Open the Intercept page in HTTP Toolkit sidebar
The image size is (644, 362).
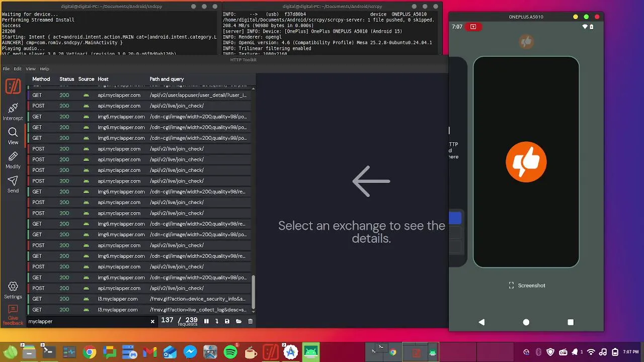[x=13, y=112]
